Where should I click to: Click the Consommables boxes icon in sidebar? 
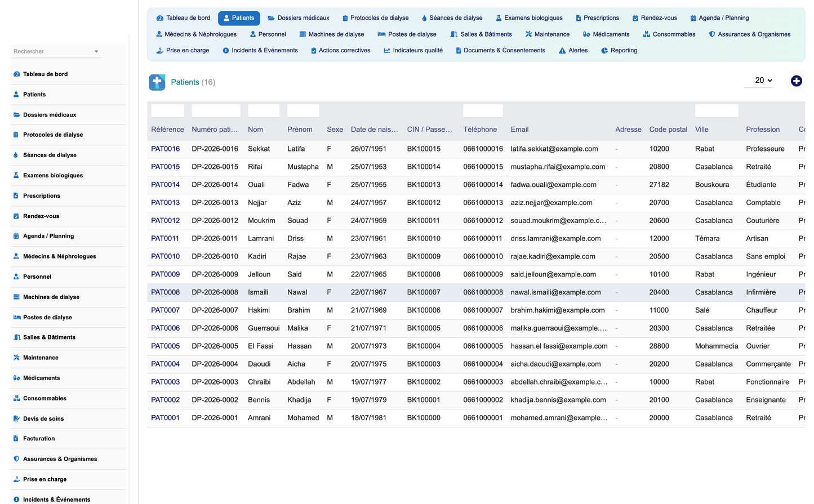17,398
